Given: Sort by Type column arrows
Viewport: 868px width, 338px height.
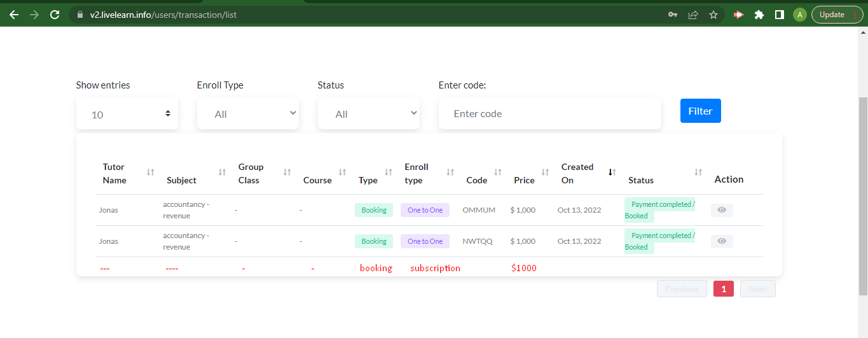Looking at the screenshot, I should point(389,173).
